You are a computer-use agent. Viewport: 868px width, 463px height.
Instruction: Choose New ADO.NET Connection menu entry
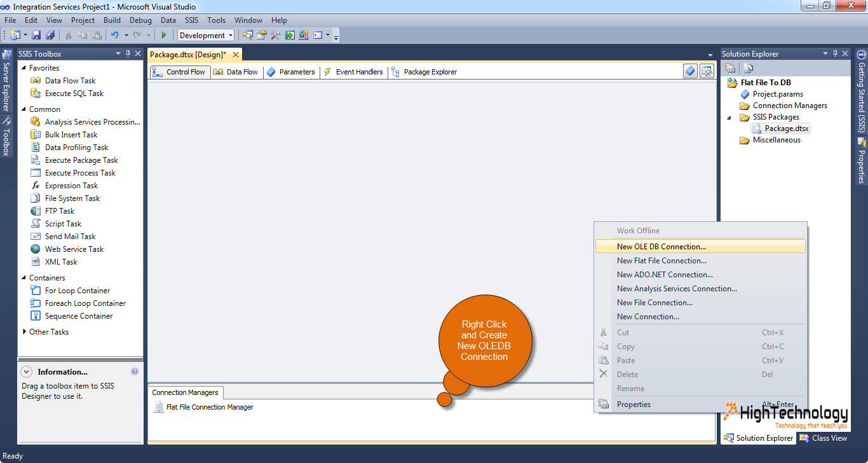pos(700,275)
